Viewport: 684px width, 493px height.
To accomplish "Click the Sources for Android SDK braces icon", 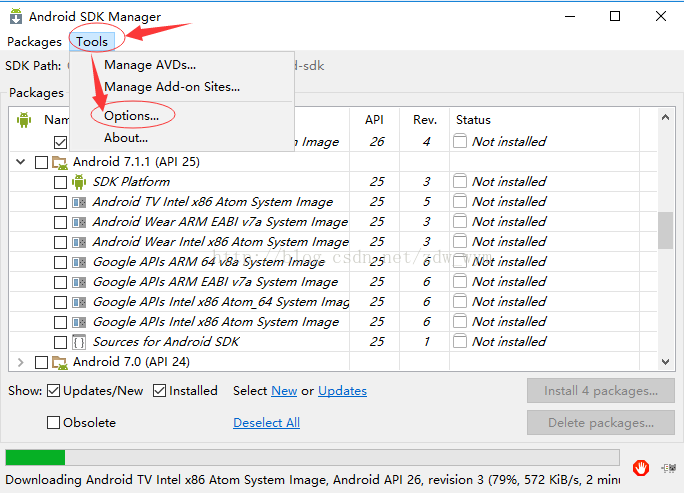I will pos(79,342).
